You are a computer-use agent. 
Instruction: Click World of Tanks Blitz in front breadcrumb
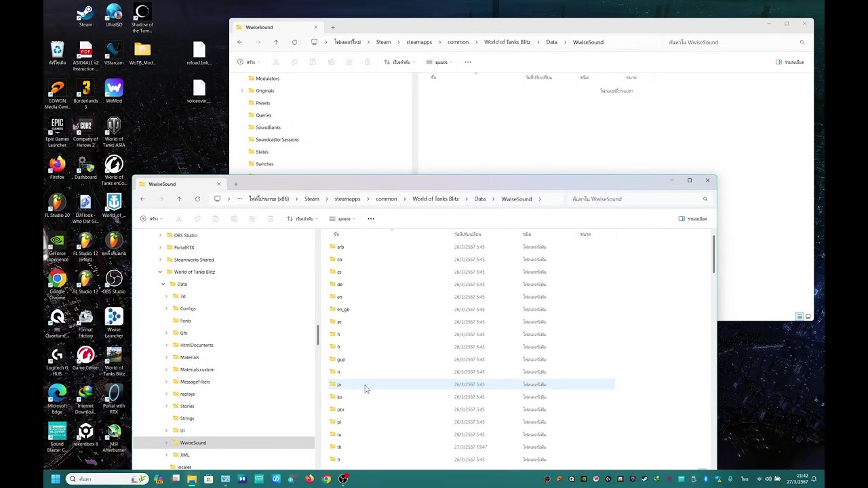[x=435, y=199]
